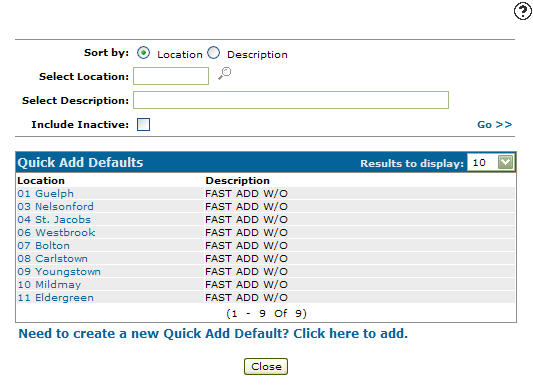
Task: Click the Quick Add Defaults panel title
Action: click(80, 163)
